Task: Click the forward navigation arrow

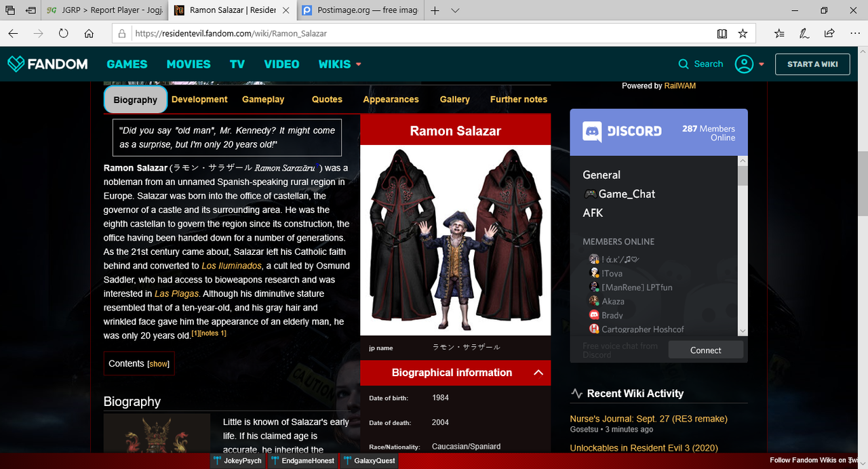Action: (x=38, y=33)
